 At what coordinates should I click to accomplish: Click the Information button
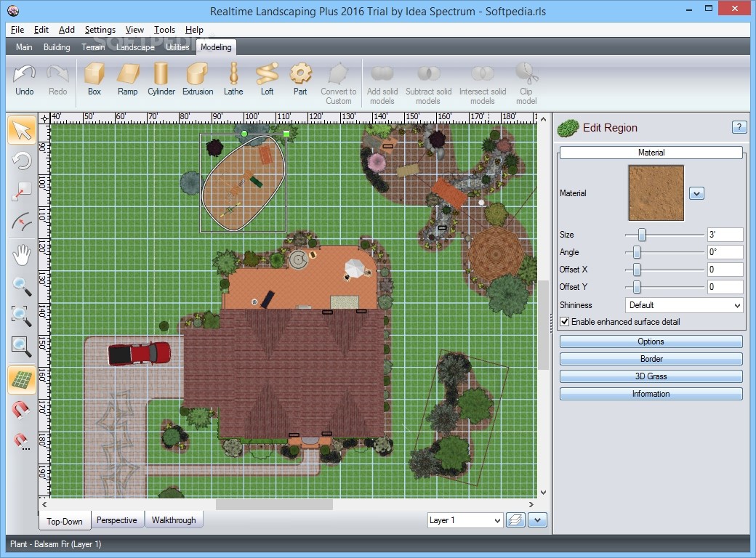[x=651, y=394]
